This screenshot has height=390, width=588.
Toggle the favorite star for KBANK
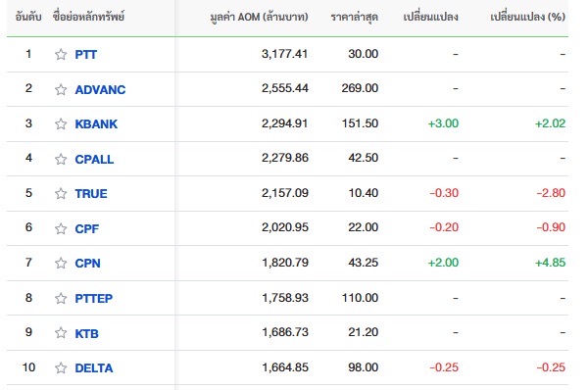click(61, 123)
